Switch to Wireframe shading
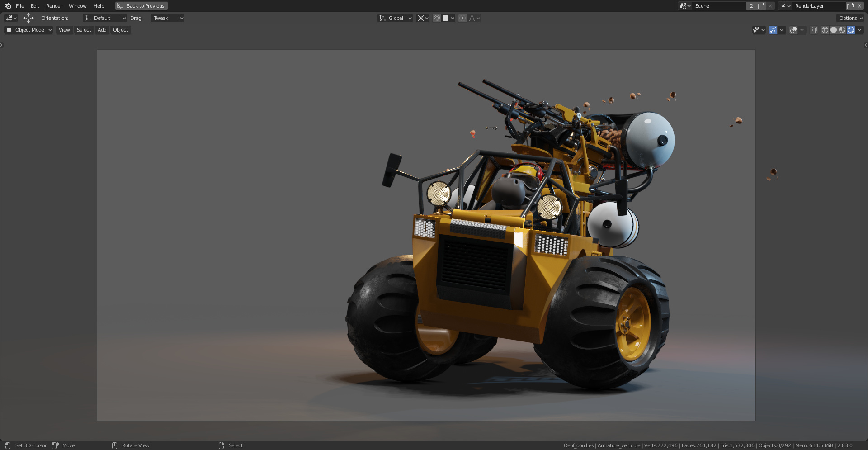 [825, 30]
